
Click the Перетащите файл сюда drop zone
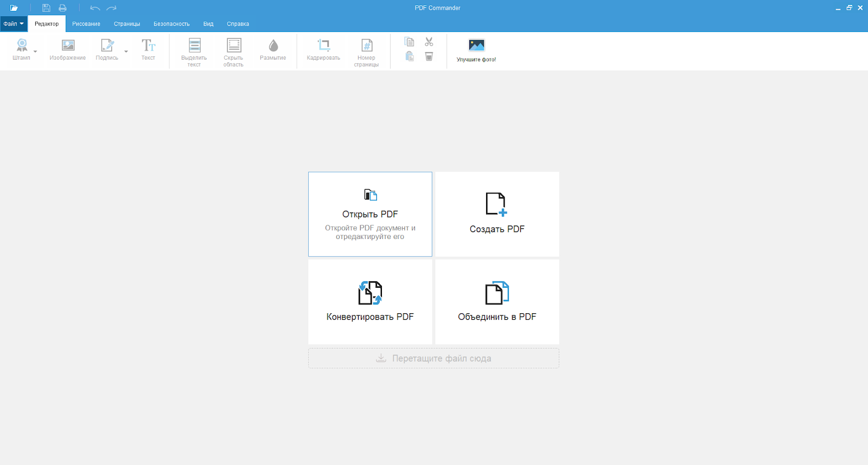point(433,358)
